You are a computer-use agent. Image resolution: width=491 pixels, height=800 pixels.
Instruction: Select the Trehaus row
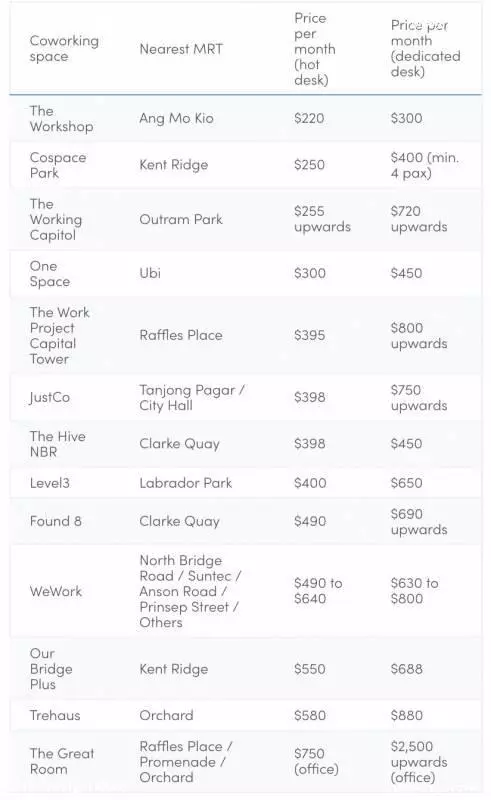246,715
